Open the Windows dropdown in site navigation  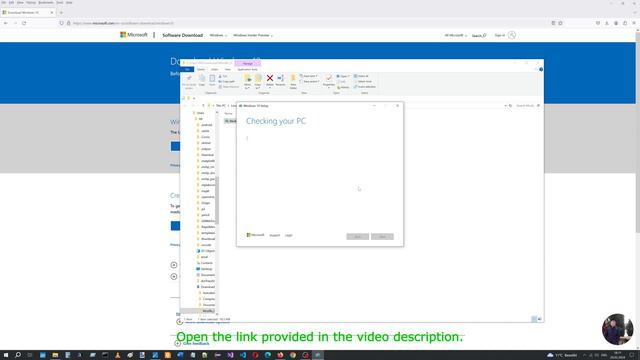click(218, 36)
